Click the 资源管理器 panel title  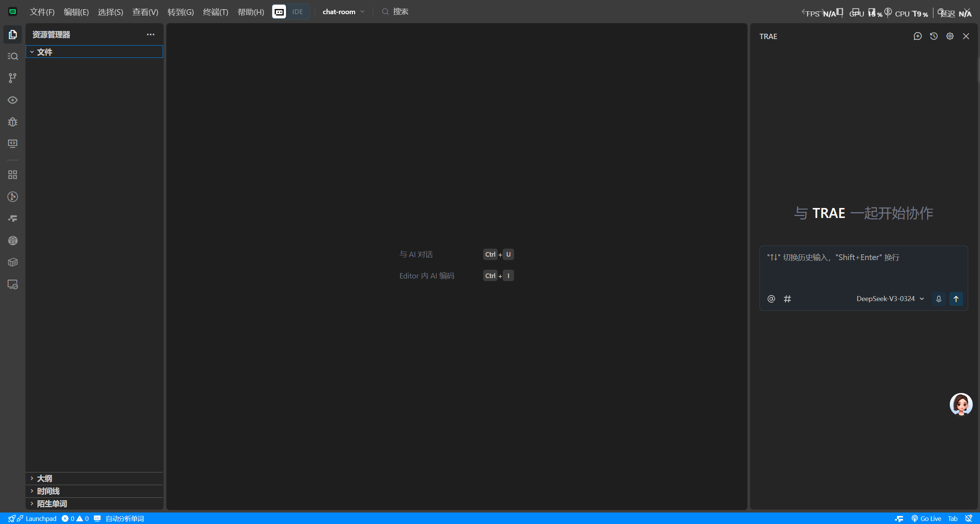(x=51, y=34)
